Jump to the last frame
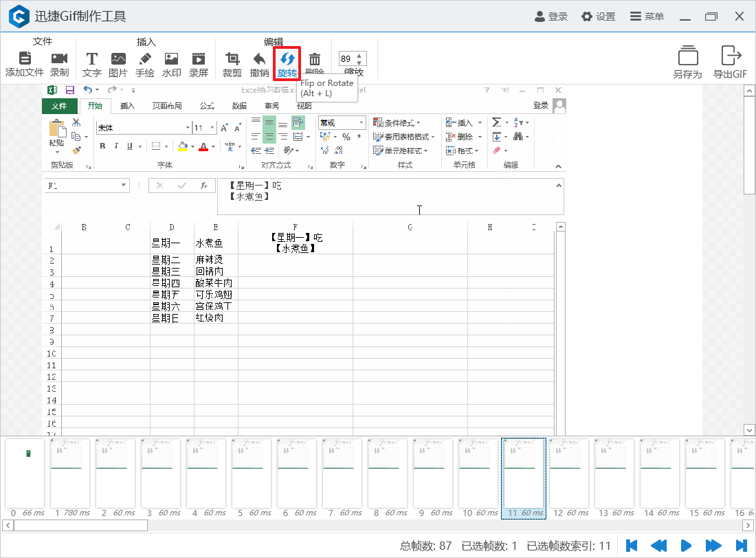Image resolution: width=756 pixels, height=558 pixels. click(x=741, y=546)
